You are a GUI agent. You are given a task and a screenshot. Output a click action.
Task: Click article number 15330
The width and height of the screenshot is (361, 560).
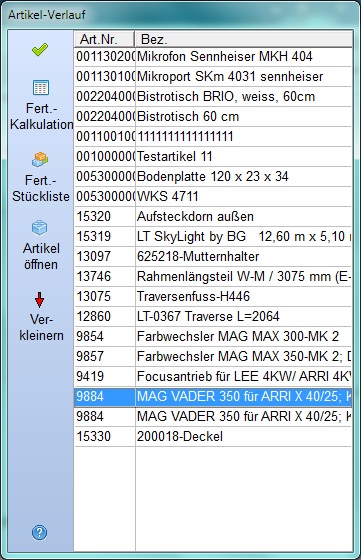pos(94,436)
